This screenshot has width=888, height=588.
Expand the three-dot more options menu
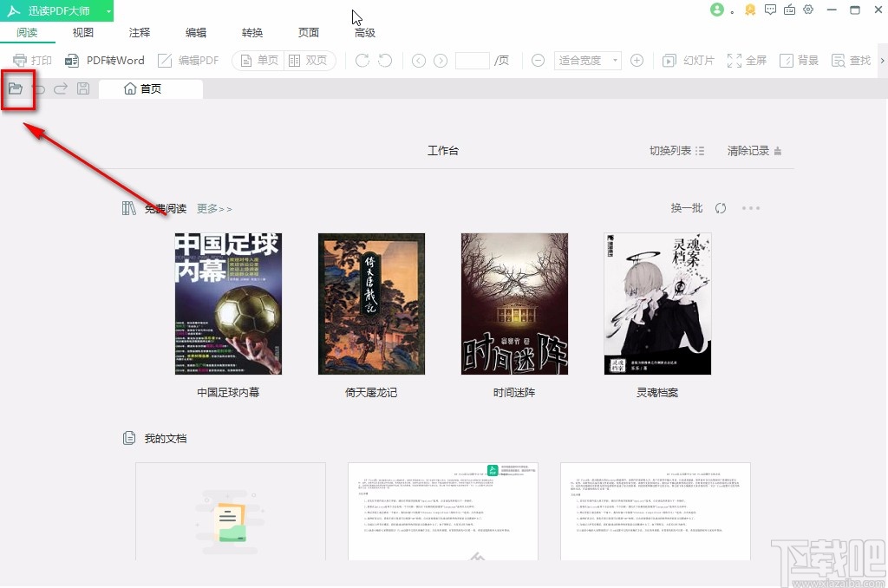[x=751, y=208]
